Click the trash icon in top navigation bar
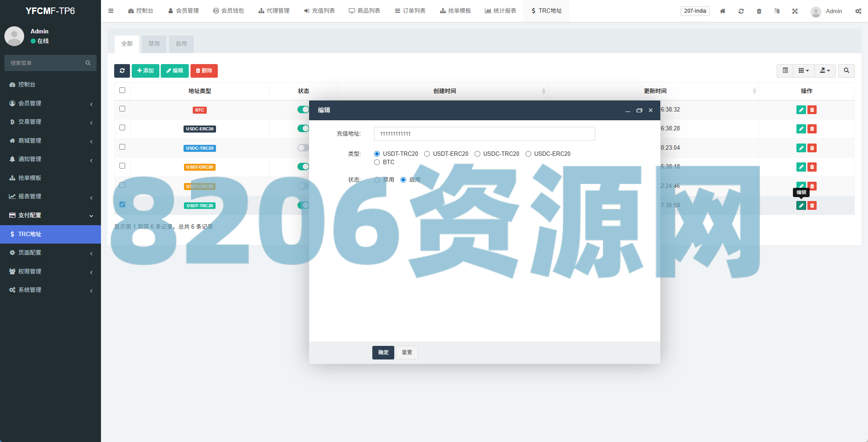 (759, 11)
